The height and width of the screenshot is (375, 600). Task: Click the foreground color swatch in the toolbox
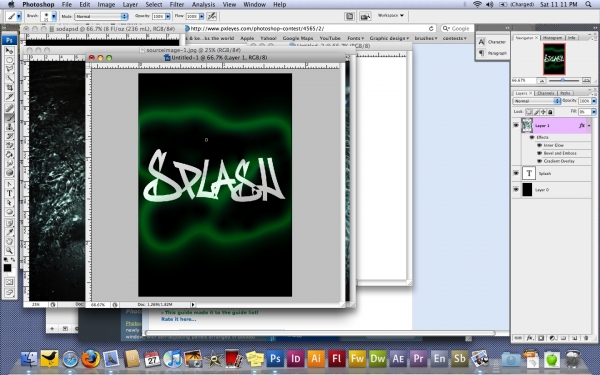pyautogui.click(x=7, y=268)
